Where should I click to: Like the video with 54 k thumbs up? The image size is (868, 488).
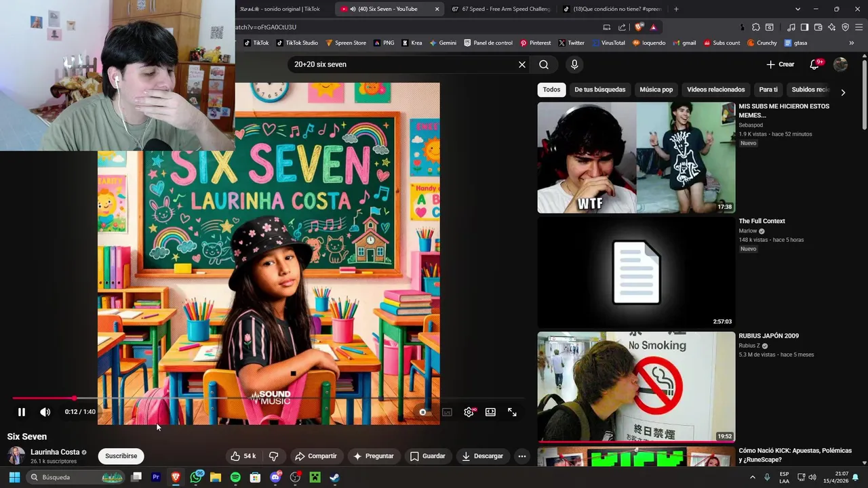coord(243,456)
